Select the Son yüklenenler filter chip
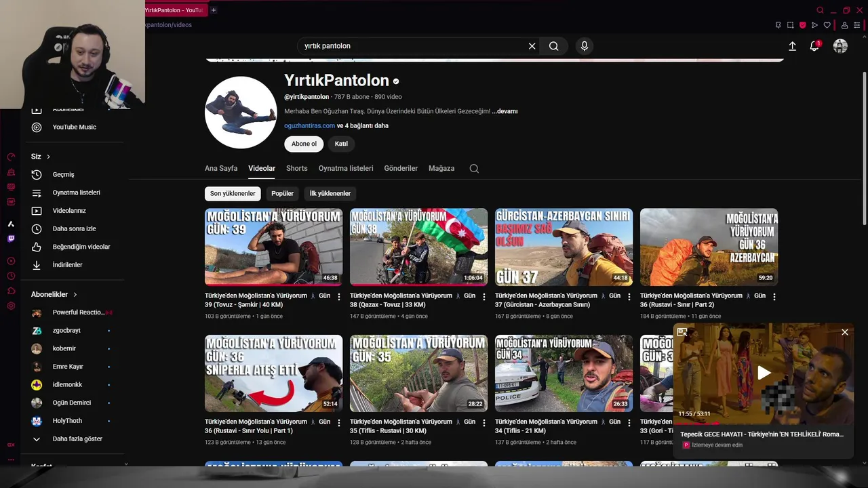The width and height of the screenshot is (868, 488). tap(233, 193)
